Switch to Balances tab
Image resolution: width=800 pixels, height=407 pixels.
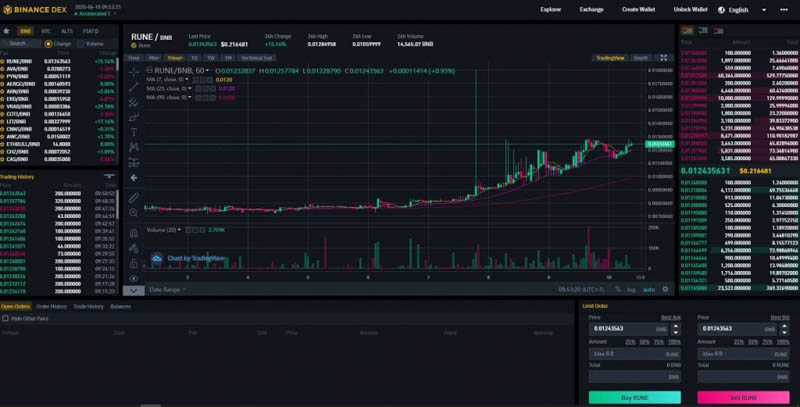point(120,307)
